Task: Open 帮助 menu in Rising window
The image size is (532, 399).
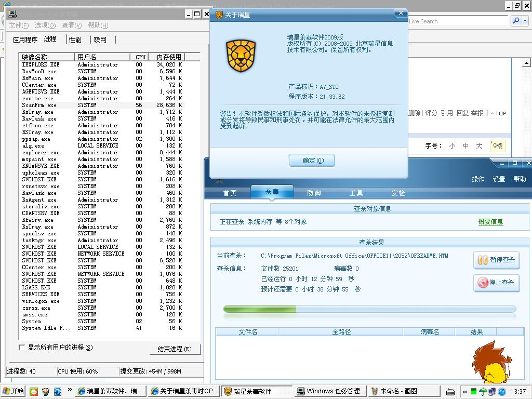Action: point(520,179)
